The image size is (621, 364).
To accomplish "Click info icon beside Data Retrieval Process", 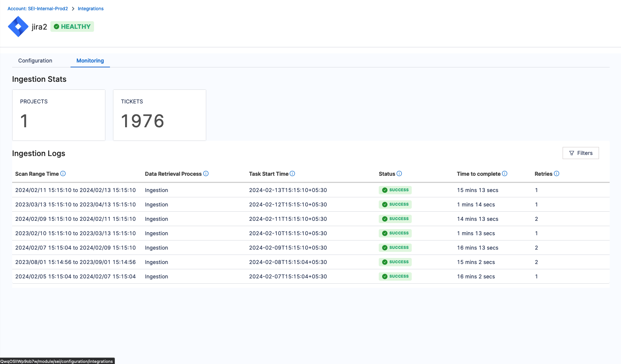I will tap(206, 173).
